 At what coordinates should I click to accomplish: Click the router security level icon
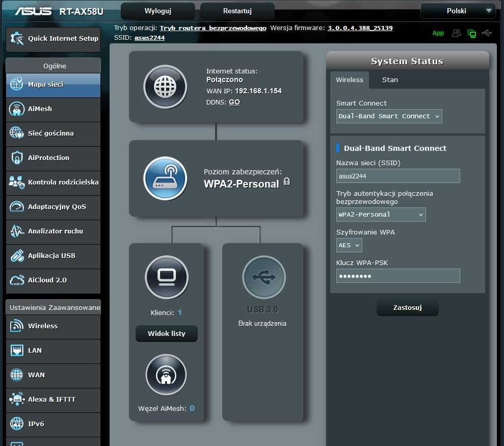point(165,178)
